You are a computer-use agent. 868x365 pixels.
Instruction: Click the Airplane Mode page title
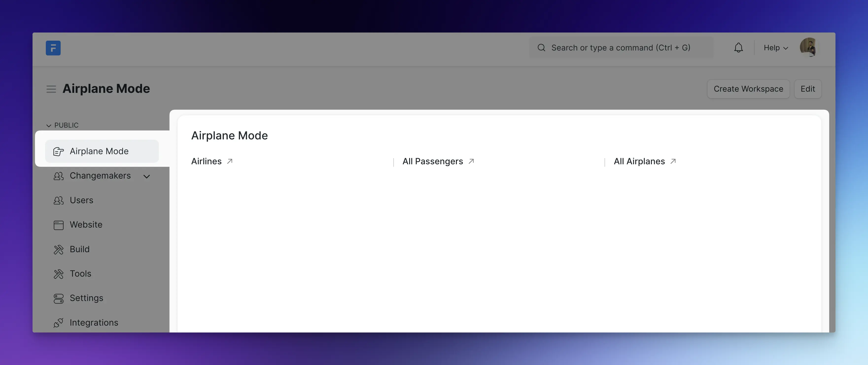tap(106, 89)
